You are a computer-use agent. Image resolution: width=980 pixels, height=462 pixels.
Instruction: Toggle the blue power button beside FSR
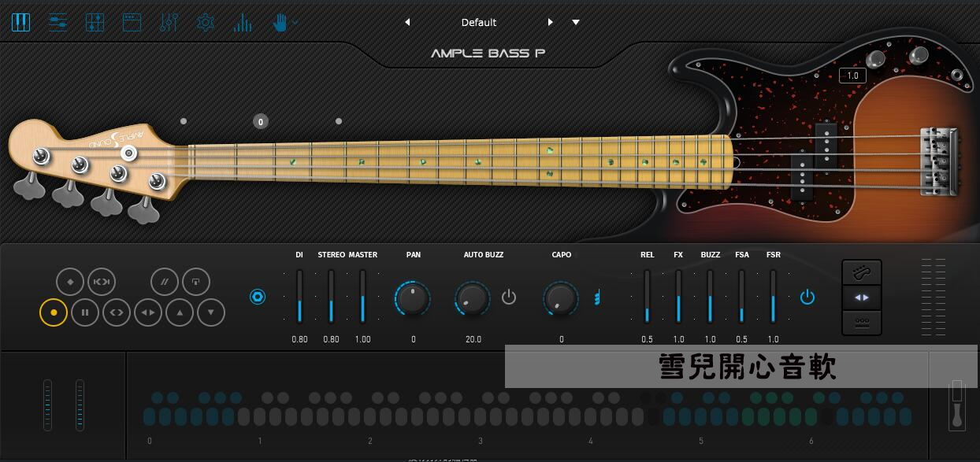pos(807,297)
